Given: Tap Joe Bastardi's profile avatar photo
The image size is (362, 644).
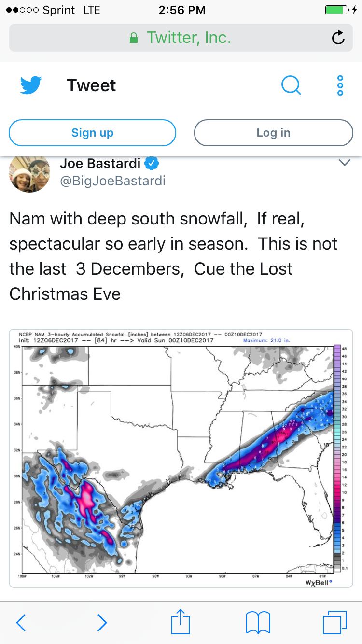Looking at the screenshot, I should (30, 174).
